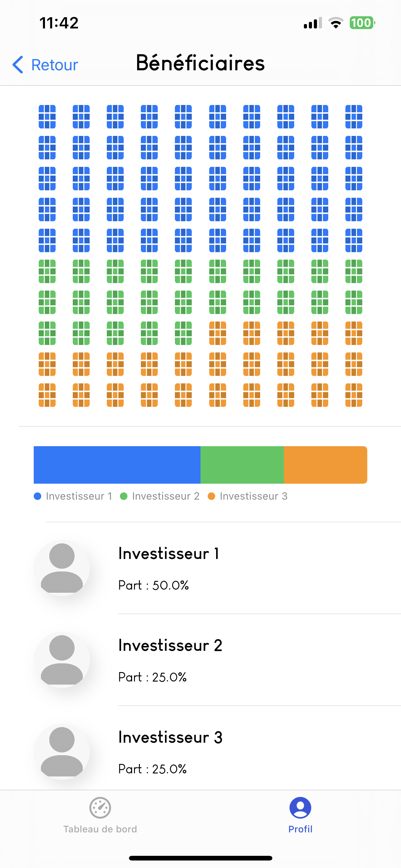
Task: Tap the Investisseur 3 avatar icon
Action: click(x=62, y=751)
